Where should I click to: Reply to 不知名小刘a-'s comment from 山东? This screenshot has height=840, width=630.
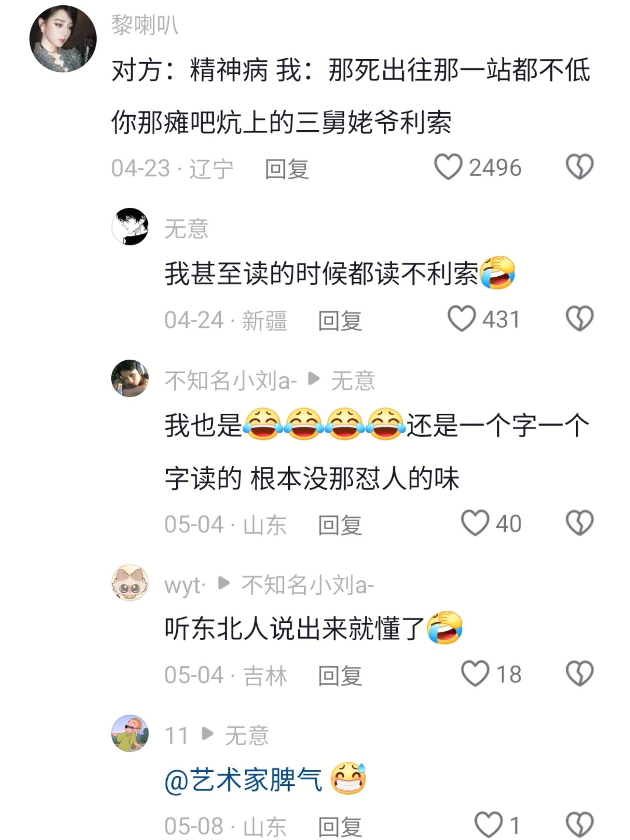pyautogui.click(x=340, y=525)
